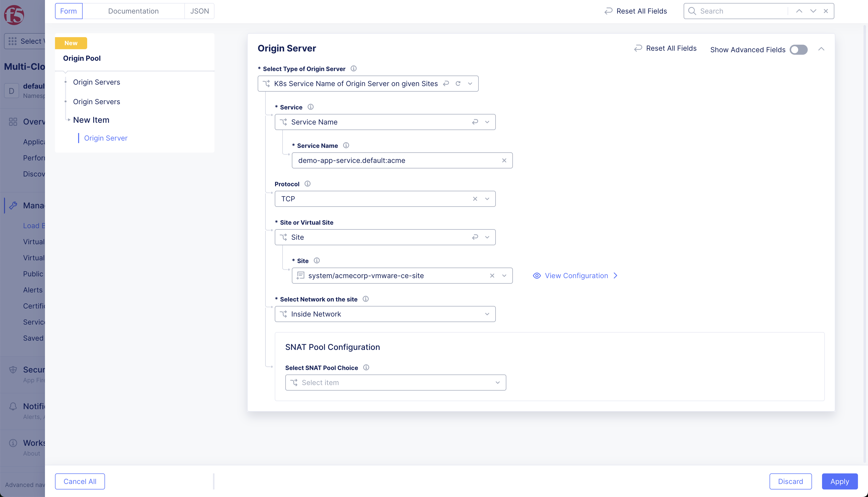Click info icon next to Select Type of Origin Server
This screenshot has height=497, width=868.
[353, 69]
